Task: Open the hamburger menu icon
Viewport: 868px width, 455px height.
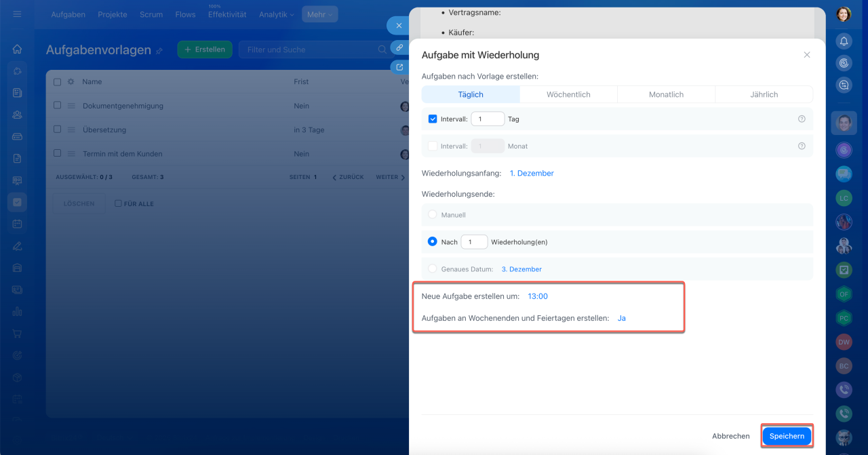Action: pyautogui.click(x=17, y=14)
